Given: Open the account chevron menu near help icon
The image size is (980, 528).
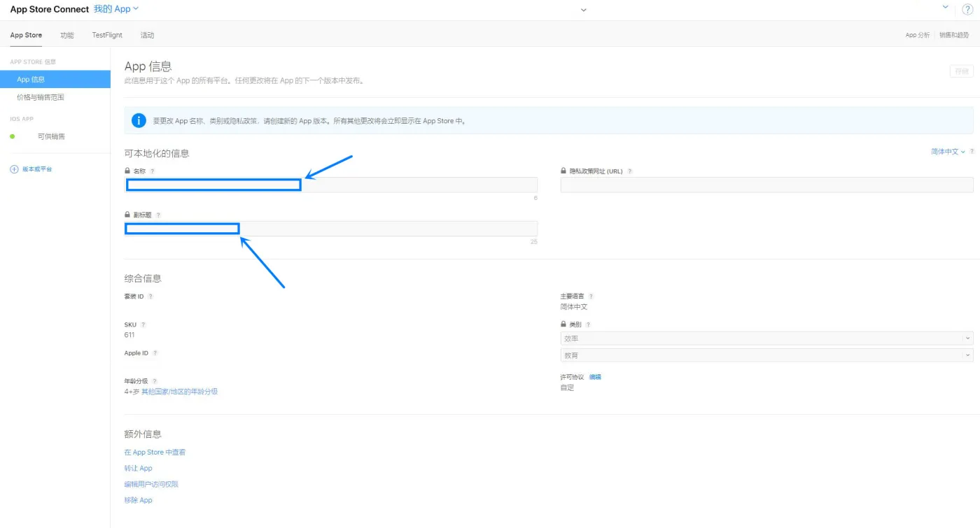Looking at the screenshot, I should coord(946,7).
